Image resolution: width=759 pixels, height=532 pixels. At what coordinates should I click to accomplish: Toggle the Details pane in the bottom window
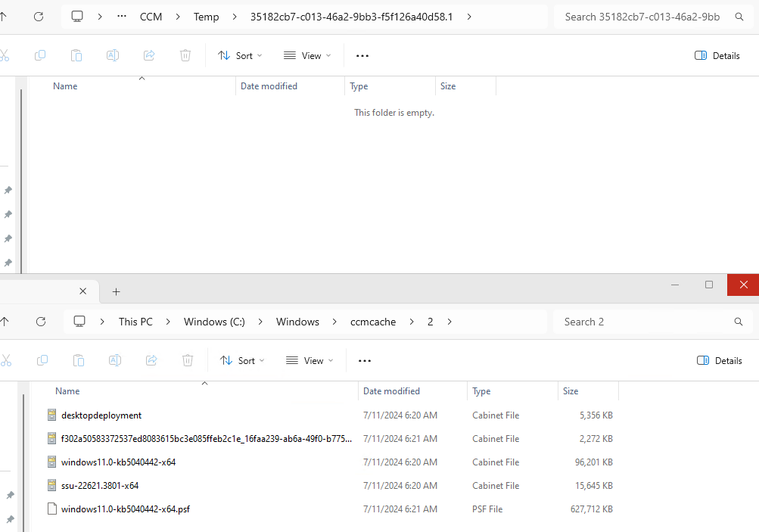(x=719, y=360)
